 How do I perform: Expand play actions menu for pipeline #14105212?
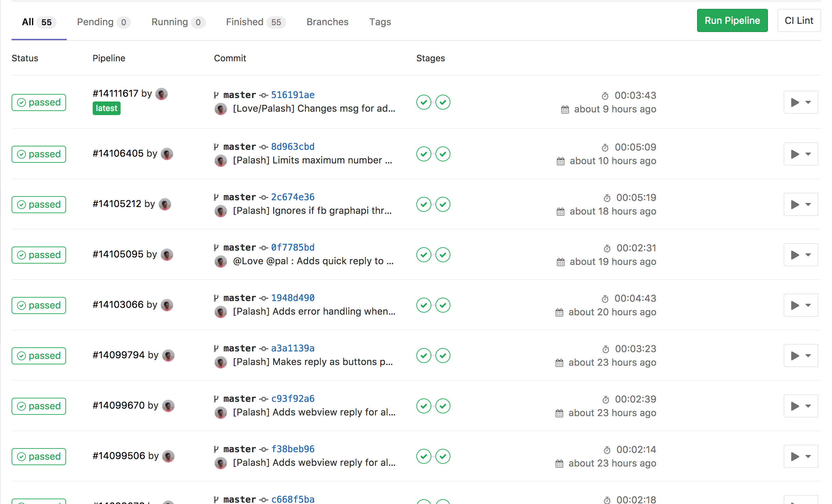(x=800, y=204)
